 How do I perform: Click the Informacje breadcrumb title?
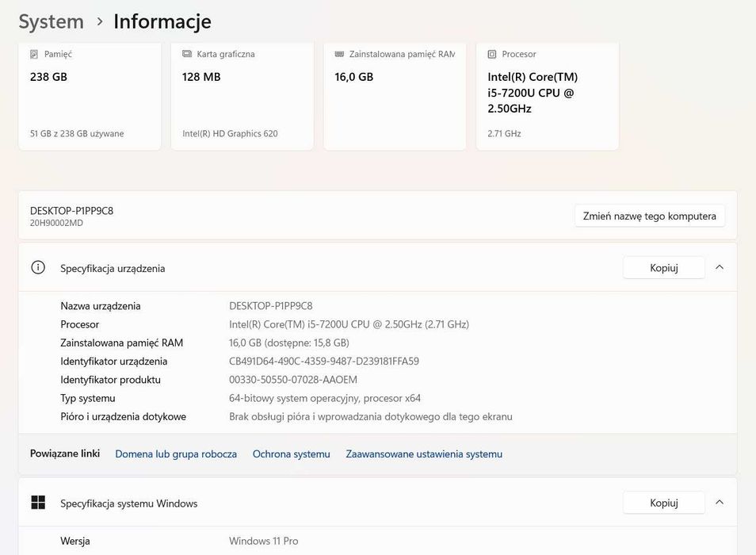[x=162, y=21]
